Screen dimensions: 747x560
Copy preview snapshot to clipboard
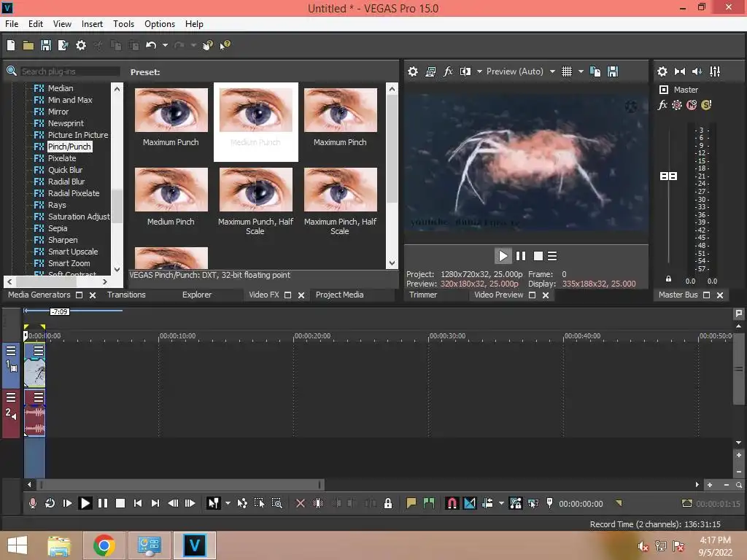tap(595, 71)
